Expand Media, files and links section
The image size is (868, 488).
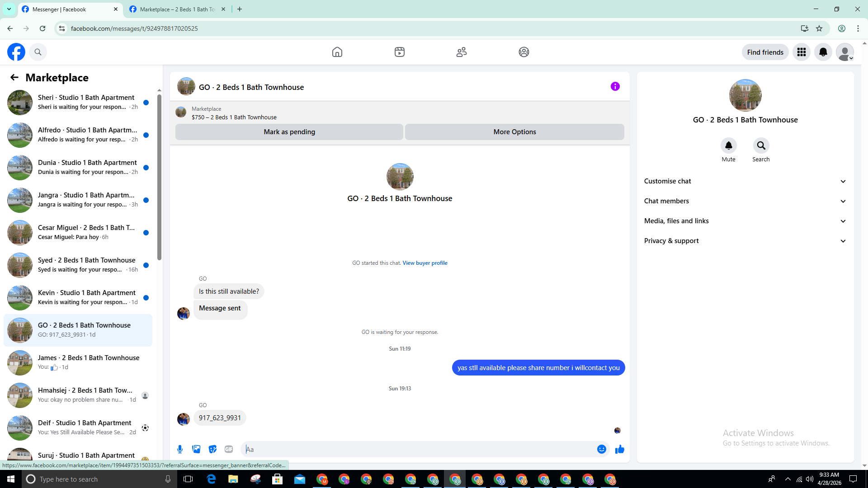745,221
